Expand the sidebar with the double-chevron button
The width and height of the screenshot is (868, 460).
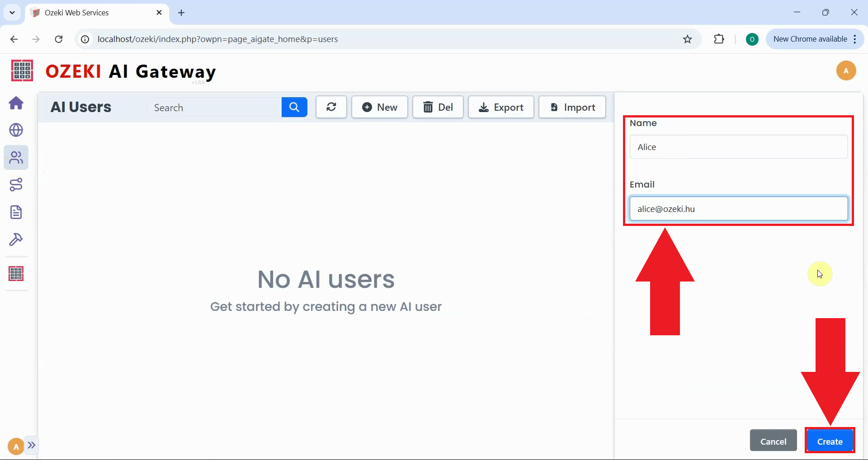[x=32, y=446]
